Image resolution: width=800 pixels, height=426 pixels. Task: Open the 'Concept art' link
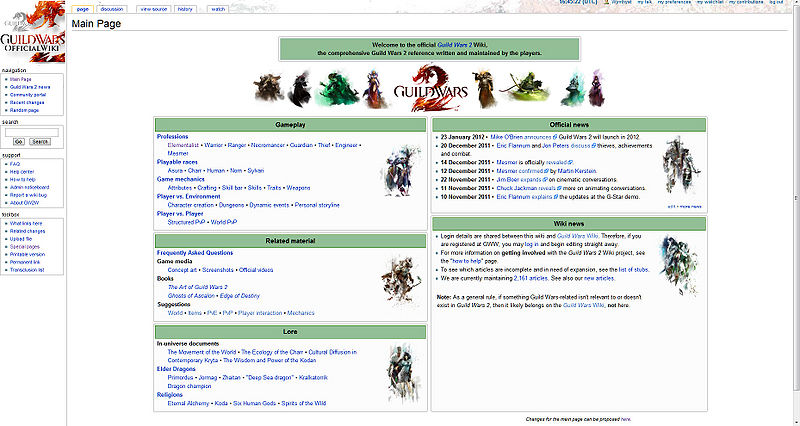(x=182, y=270)
